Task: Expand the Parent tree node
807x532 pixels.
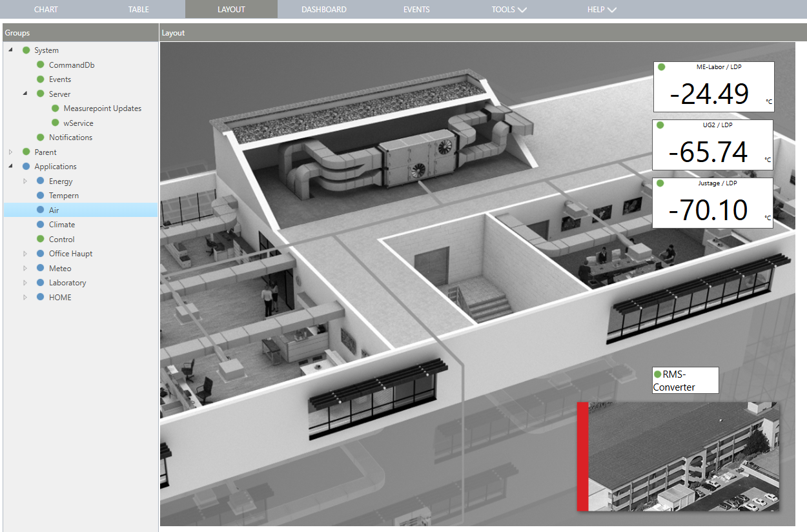Action: pos(10,152)
